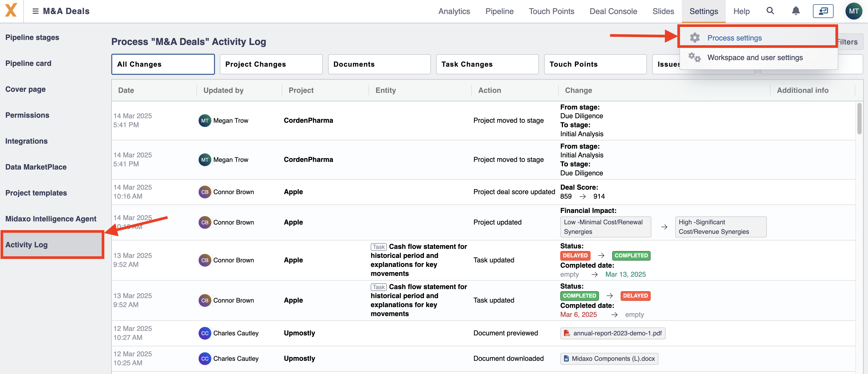Open the annual-report-2023-demo-1.pdf document chip
Viewport: 868px width, 374px height.
[x=612, y=333]
